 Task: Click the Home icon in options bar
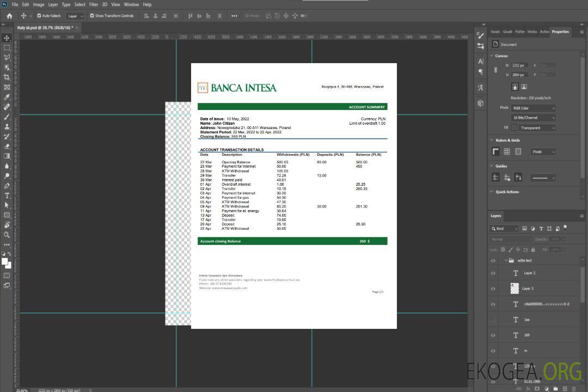tap(9, 16)
